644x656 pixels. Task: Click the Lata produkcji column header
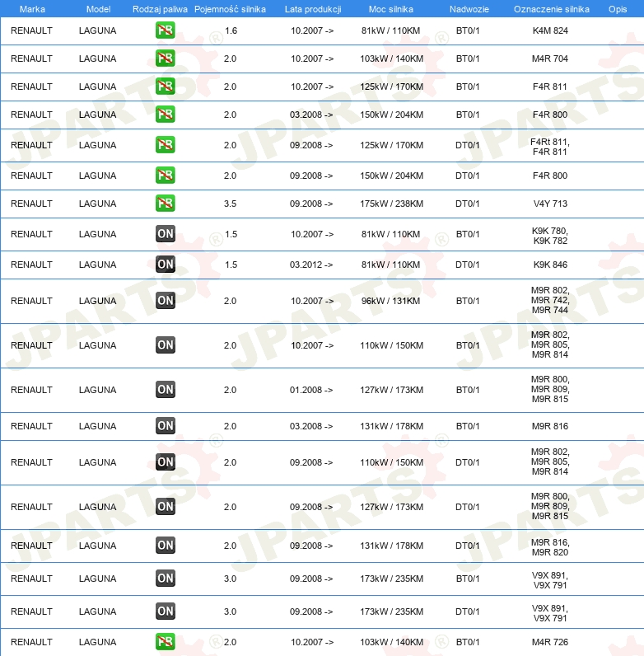coord(313,9)
